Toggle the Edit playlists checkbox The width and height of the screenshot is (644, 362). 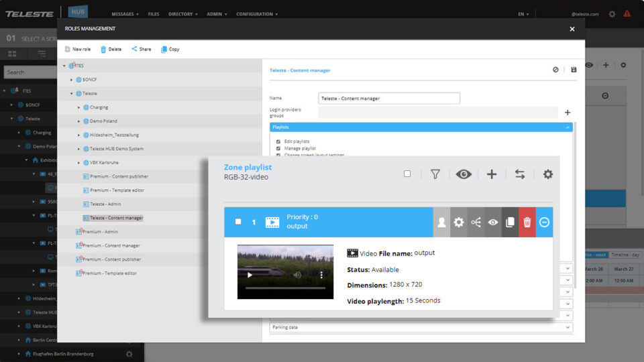point(278,141)
